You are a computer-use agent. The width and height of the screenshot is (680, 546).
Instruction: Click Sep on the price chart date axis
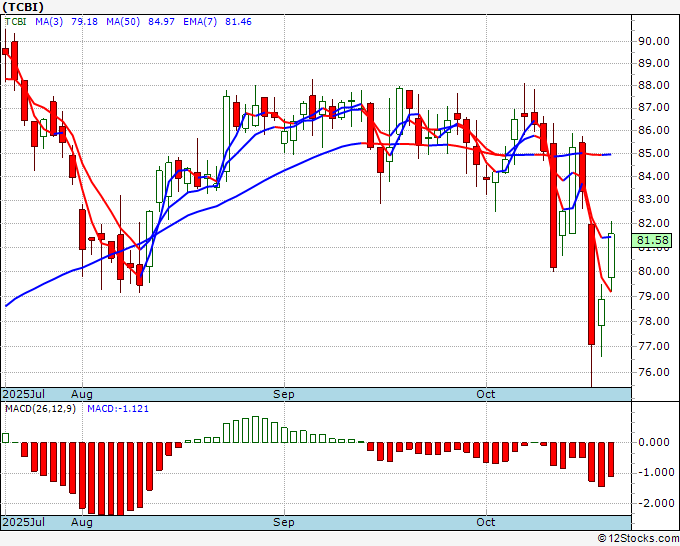tap(284, 394)
